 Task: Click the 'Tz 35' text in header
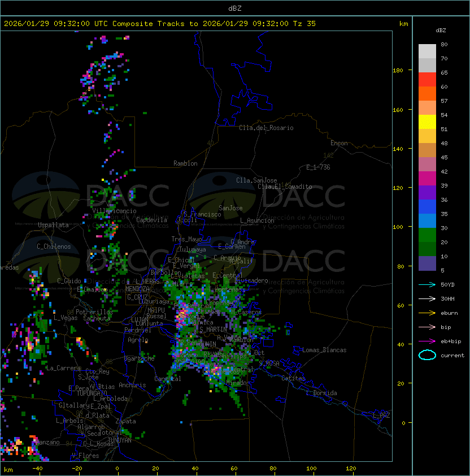304,24
